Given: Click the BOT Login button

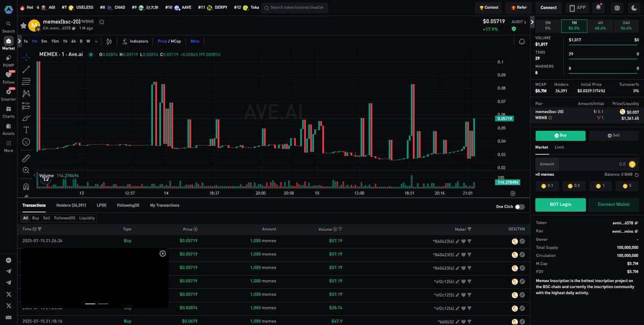Looking at the screenshot, I should [x=560, y=204].
